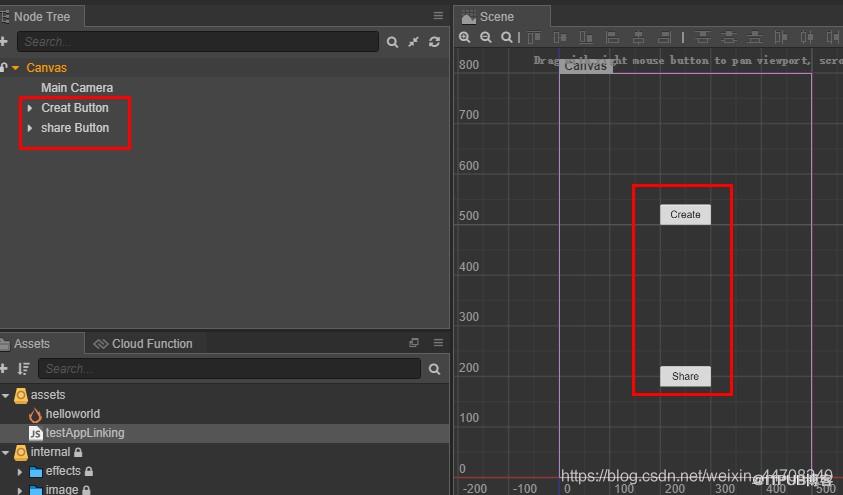Focus the Node Tree search field
The width and height of the screenshot is (843, 495).
point(198,41)
